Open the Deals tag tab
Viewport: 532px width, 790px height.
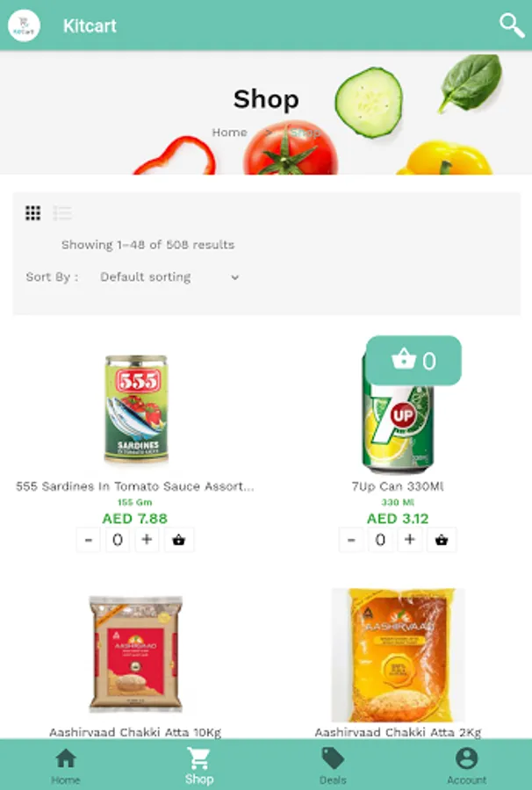pyautogui.click(x=333, y=765)
